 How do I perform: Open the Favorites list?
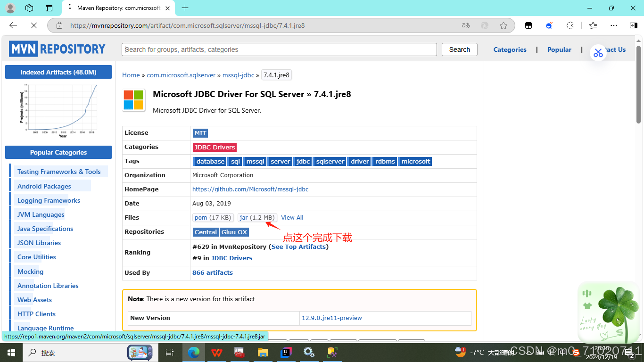593,25
